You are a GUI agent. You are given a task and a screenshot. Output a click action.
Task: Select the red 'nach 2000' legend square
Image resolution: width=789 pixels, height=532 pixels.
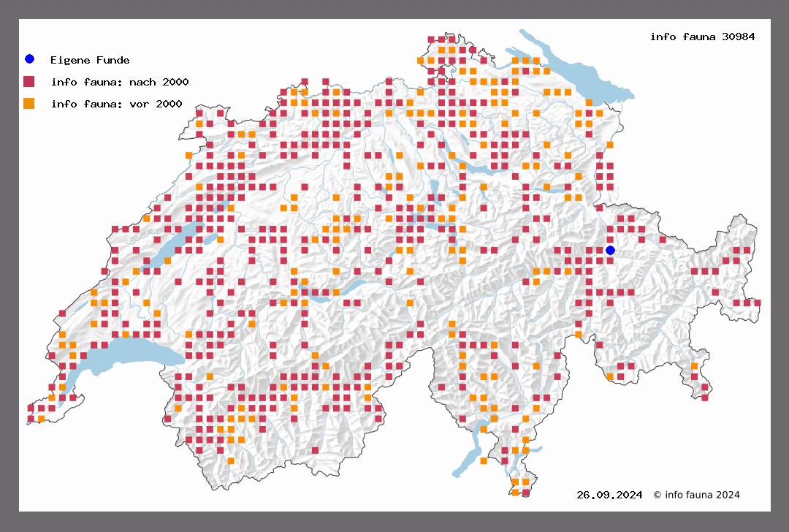[x=29, y=81]
